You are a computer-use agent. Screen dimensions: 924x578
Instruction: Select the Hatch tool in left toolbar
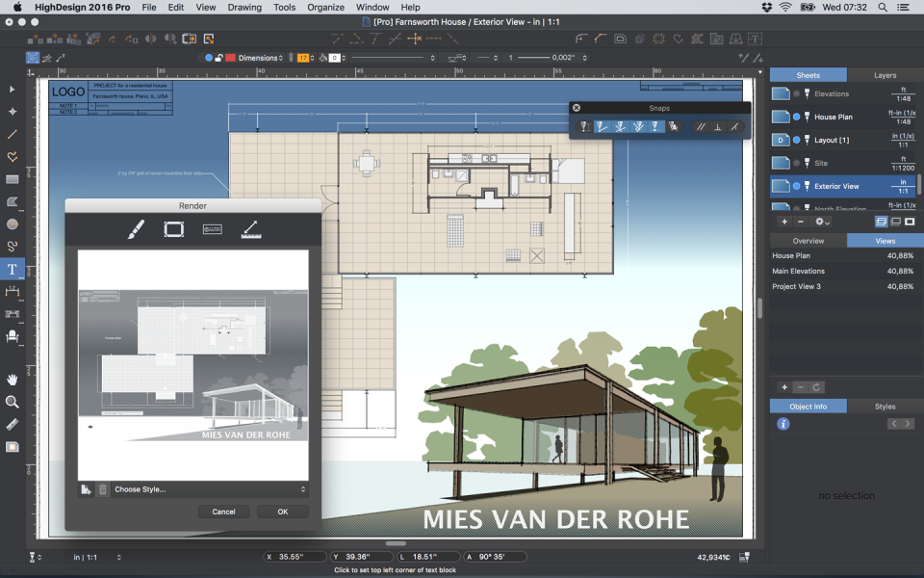point(13,201)
